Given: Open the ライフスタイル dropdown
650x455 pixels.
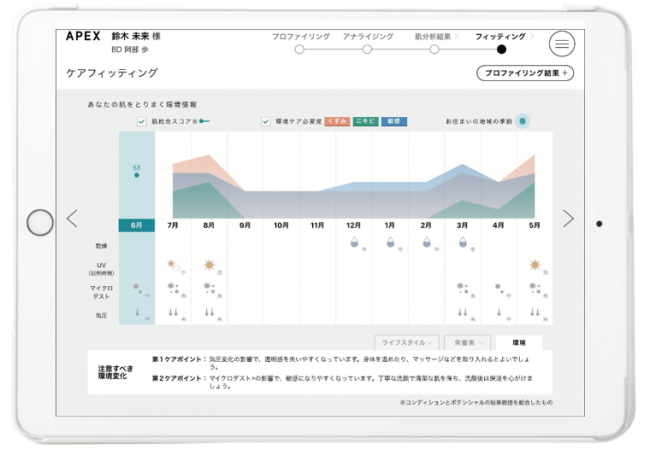Looking at the screenshot, I should pos(406,343).
